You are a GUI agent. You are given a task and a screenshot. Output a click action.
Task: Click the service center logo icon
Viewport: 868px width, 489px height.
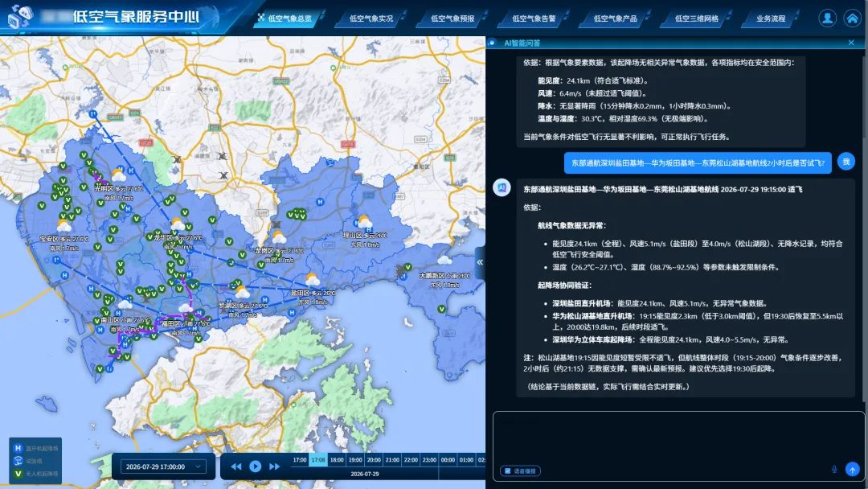(20, 15)
